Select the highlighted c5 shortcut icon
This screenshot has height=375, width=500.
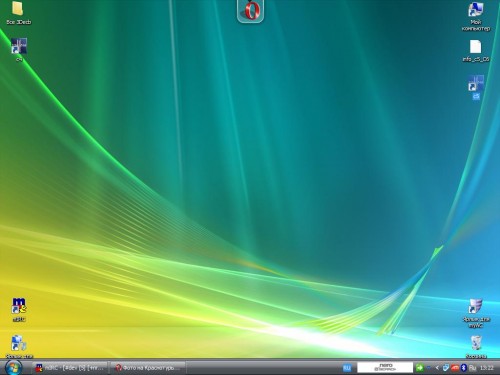click(x=476, y=83)
